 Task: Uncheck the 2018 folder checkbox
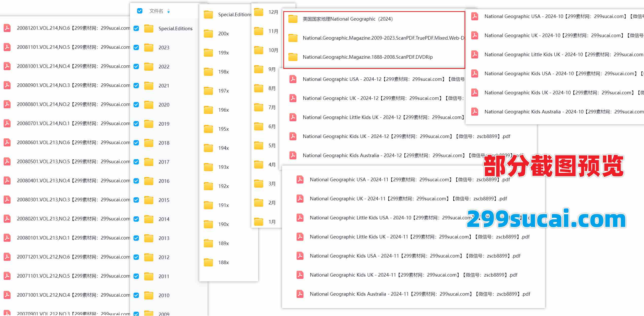click(136, 143)
